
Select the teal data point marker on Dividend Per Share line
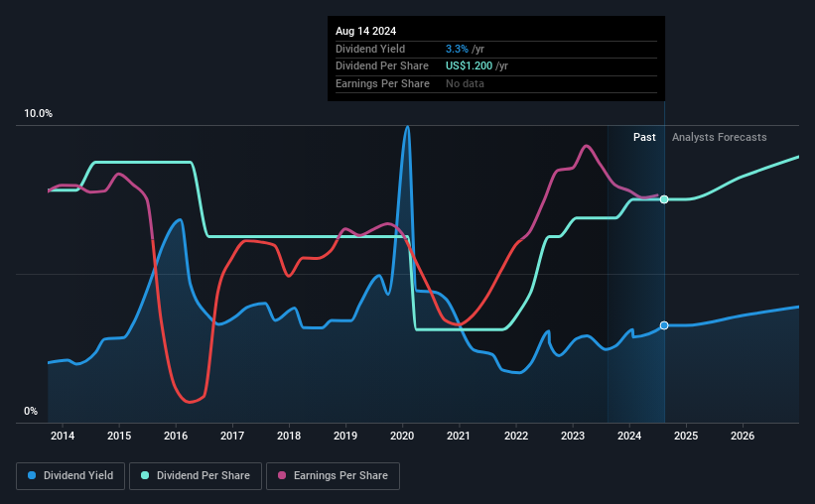[x=664, y=199]
